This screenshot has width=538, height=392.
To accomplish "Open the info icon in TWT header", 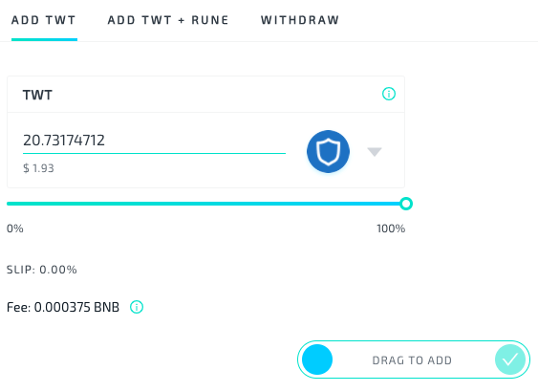I will pyautogui.click(x=389, y=94).
